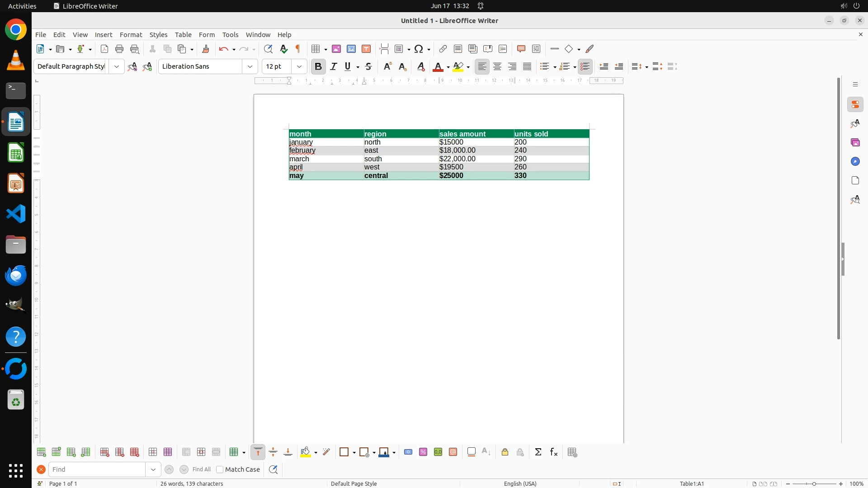
Task: Click the Sum sigma icon in table toolbar
Action: 538,452
